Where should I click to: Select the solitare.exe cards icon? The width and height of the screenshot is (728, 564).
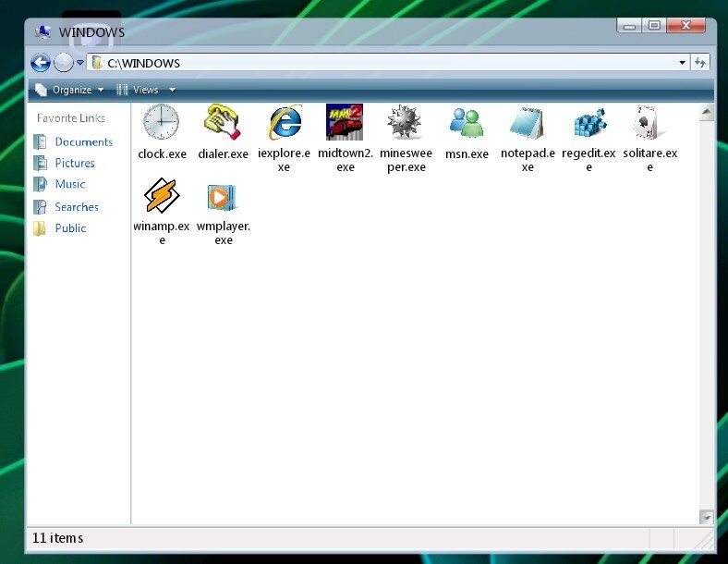649,122
